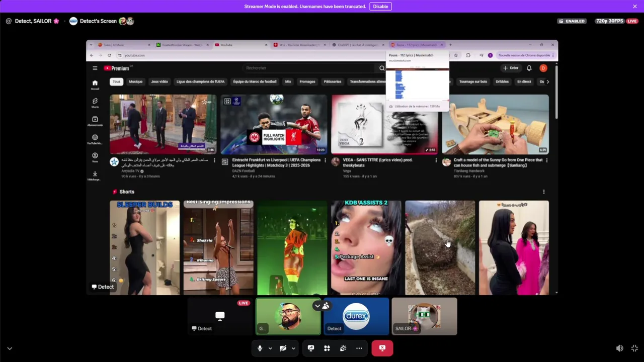Select the Équipe du Maroc de football chip
The height and width of the screenshot is (362, 644).
[x=255, y=81]
